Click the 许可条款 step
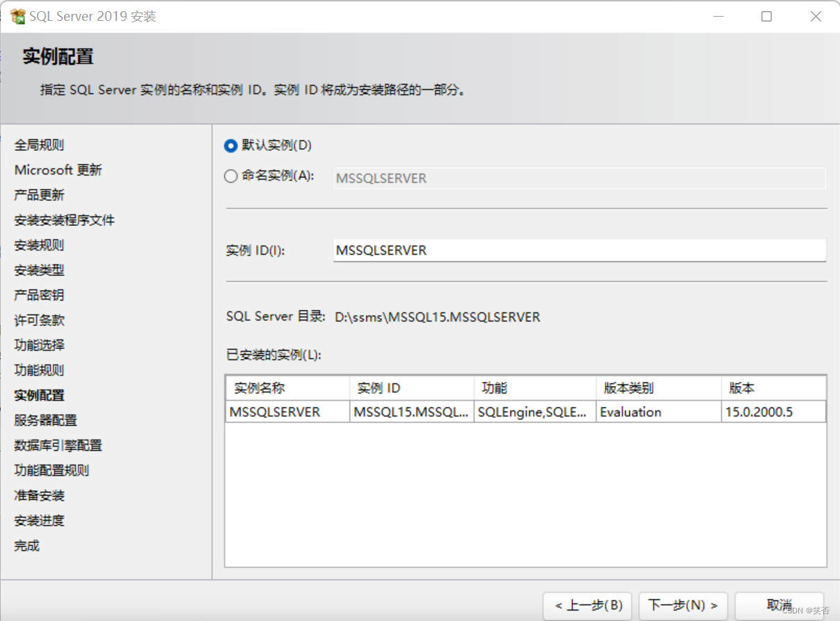The width and height of the screenshot is (840, 621). click(39, 320)
